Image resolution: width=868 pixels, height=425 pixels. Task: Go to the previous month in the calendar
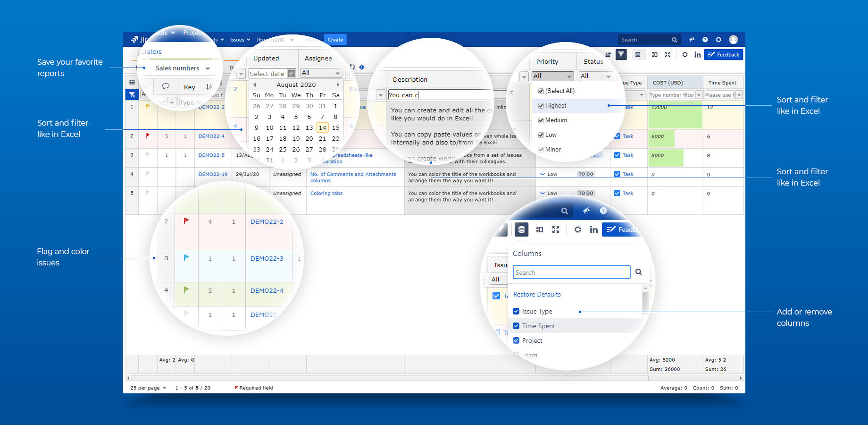[x=255, y=85]
